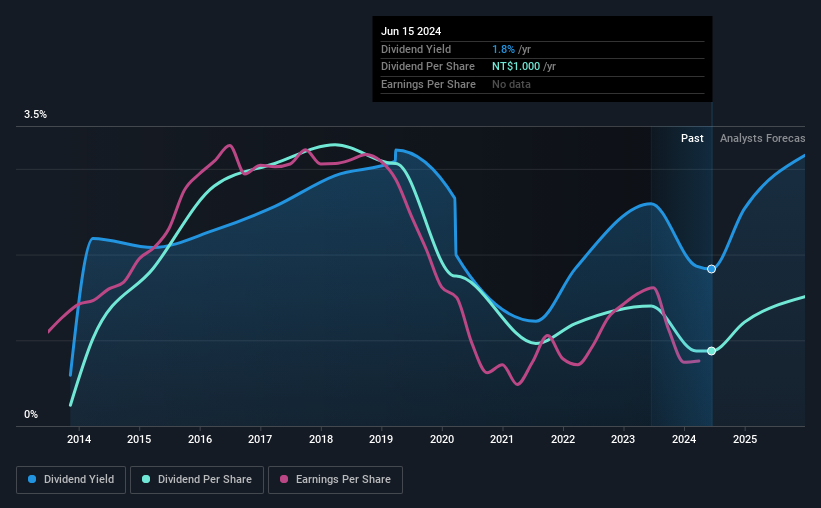Image resolution: width=821 pixels, height=508 pixels.
Task: Click the 2015 x-axis label
Action: [139, 439]
